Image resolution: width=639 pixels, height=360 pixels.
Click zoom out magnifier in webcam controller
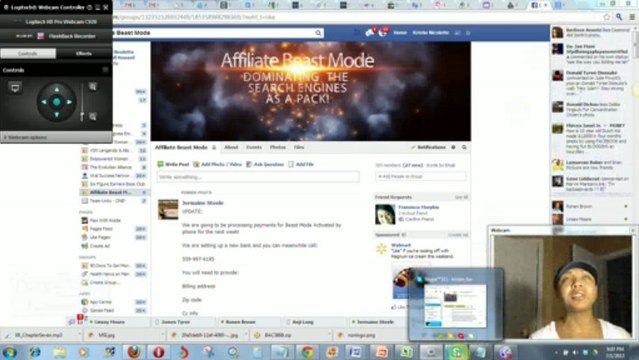(93, 117)
